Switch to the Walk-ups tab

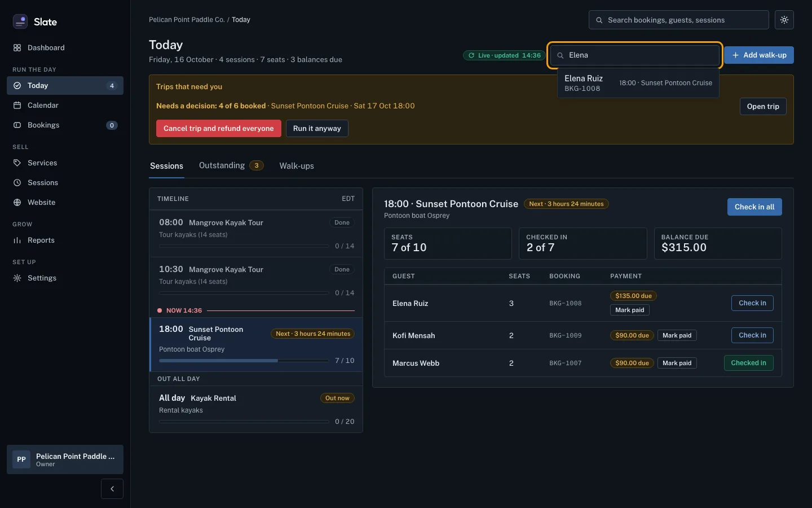pyautogui.click(x=297, y=166)
